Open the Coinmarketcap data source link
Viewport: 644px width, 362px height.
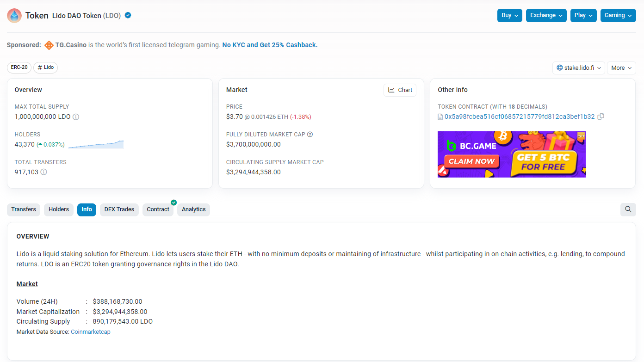[x=91, y=332]
